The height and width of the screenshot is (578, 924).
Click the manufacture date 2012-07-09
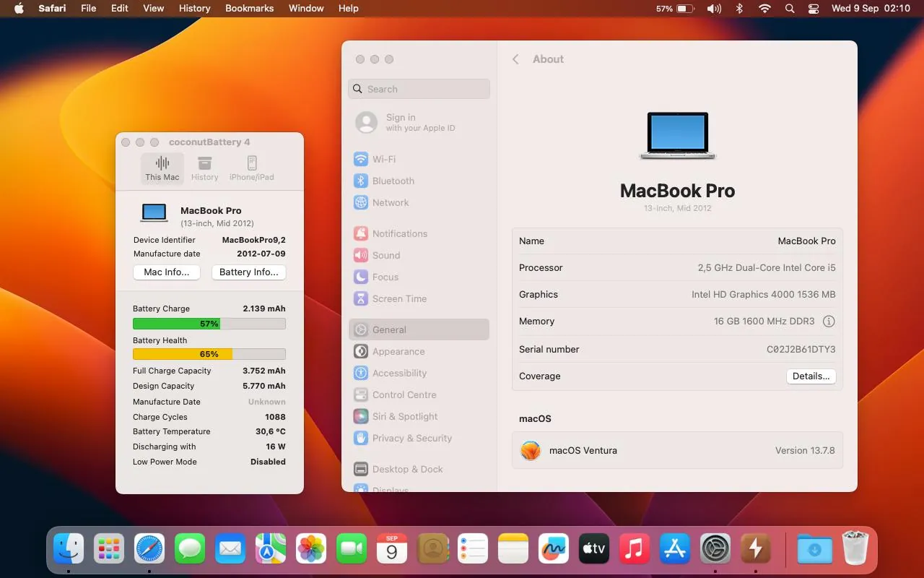point(261,254)
